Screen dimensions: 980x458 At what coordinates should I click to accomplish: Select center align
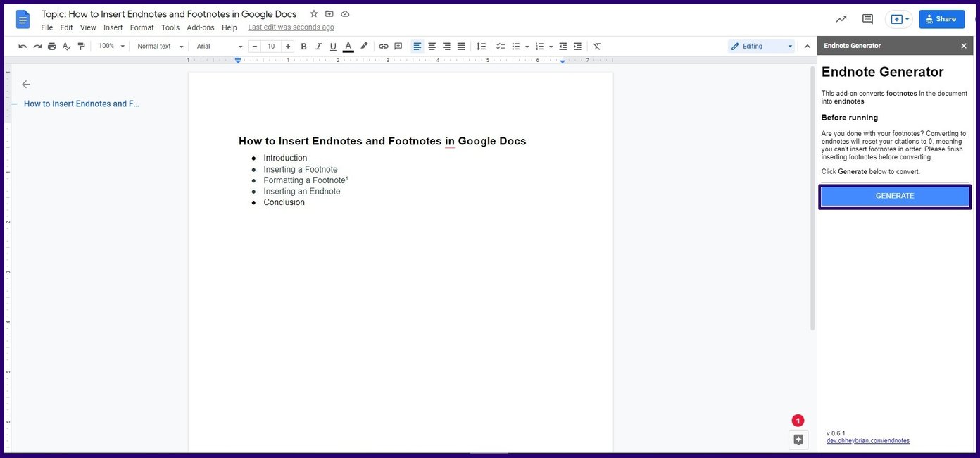point(432,47)
